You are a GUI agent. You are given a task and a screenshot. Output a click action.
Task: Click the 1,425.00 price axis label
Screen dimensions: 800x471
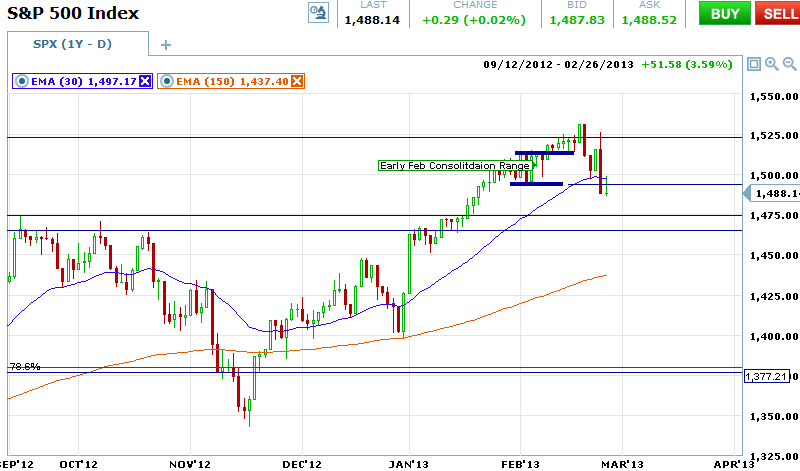pyautogui.click(x=774, y=296)
